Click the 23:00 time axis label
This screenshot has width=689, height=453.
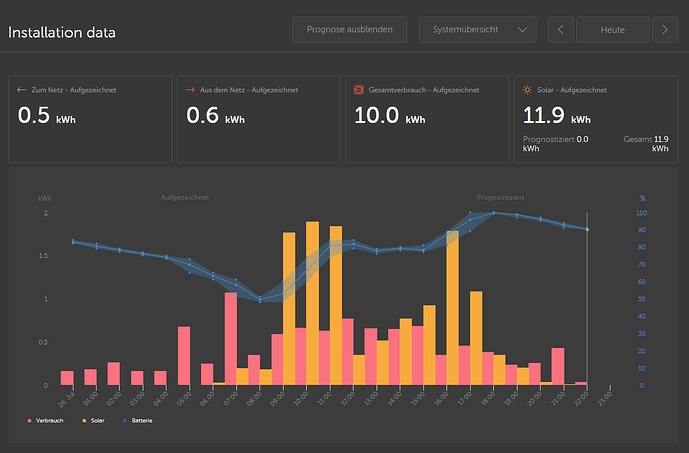tap(605, 399)
